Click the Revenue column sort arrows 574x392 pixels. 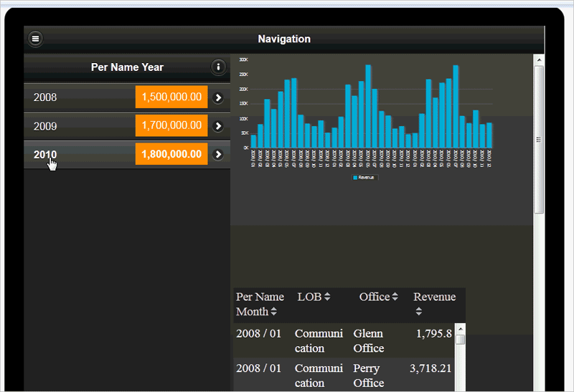click(418, 312)
